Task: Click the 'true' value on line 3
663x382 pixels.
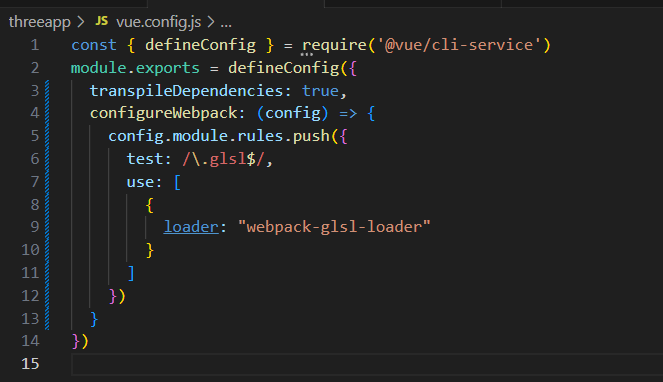Action: pos(321,91)
